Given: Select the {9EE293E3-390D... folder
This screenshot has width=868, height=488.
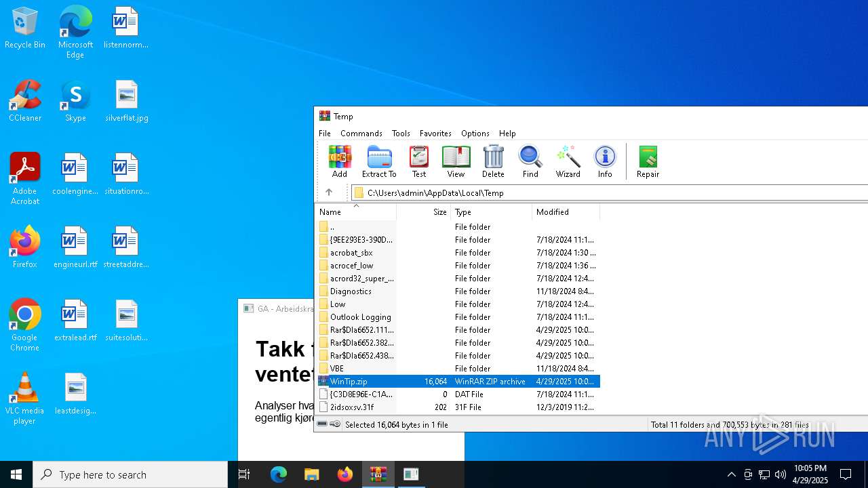Looking at the screenshot, I should 458,240.
